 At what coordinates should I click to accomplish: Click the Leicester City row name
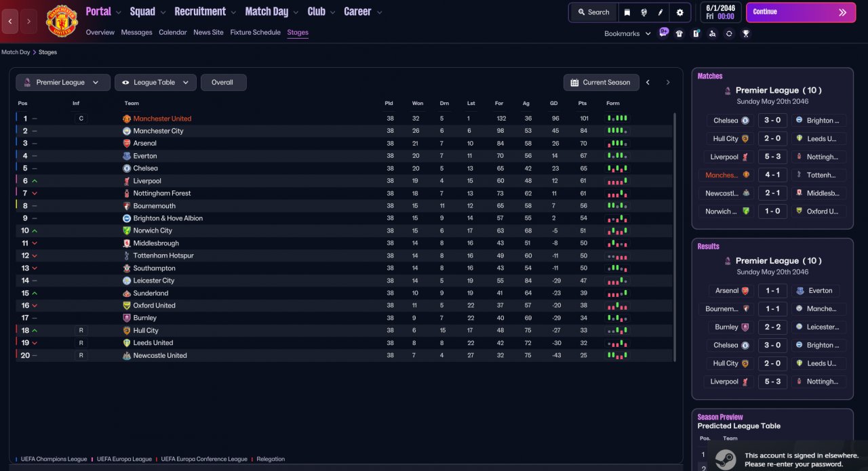coord(154,281)
